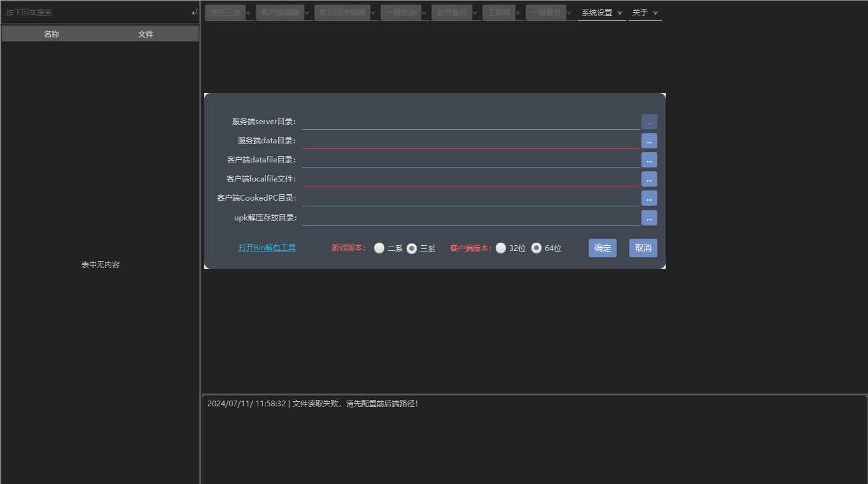Click the 按下回车搜索 search input field
This screenshot has width=868, height=484.
click(95, 11)
